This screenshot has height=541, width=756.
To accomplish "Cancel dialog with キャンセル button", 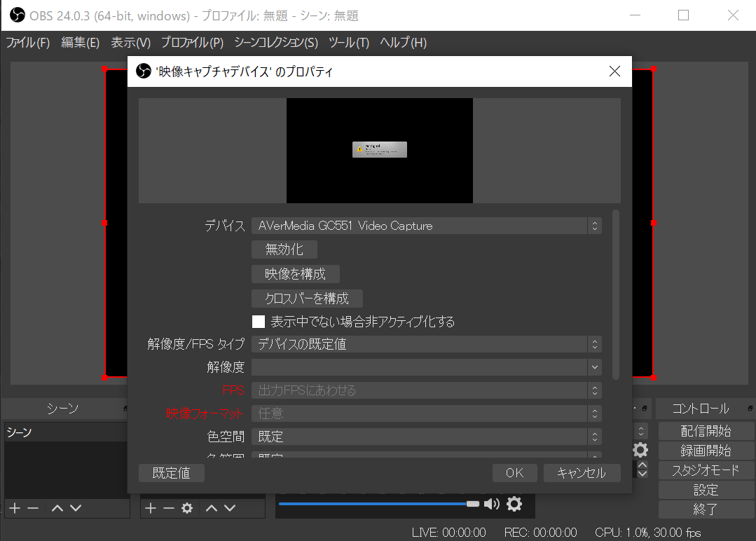I will tap(582, 473).
